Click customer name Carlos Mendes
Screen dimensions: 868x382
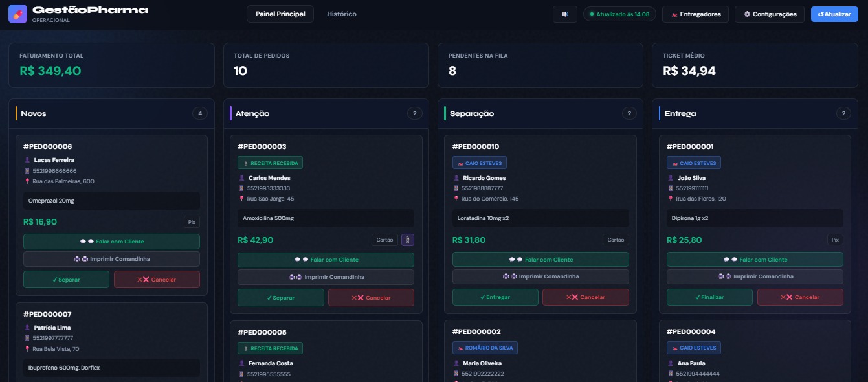[269, 178]
